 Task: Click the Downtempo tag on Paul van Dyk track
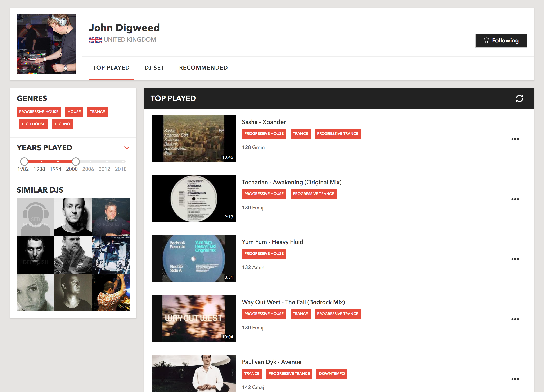pyautogui.click(x=332, y=374)
